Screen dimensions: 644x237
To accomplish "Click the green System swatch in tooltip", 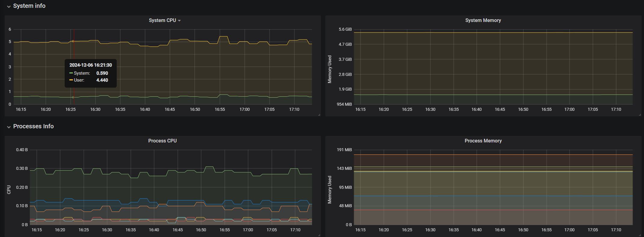I will [x=71, y=73].
